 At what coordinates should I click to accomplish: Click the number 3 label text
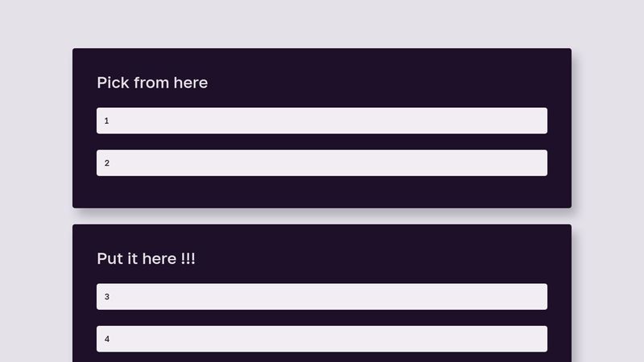click(106, 297)
